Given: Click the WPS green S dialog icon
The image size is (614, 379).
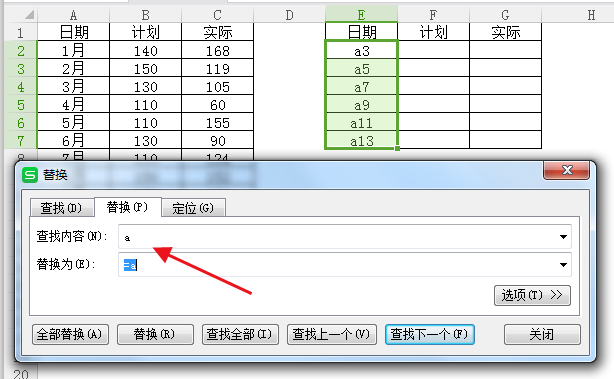Looking at the screenshot, I should pos(30,175).
